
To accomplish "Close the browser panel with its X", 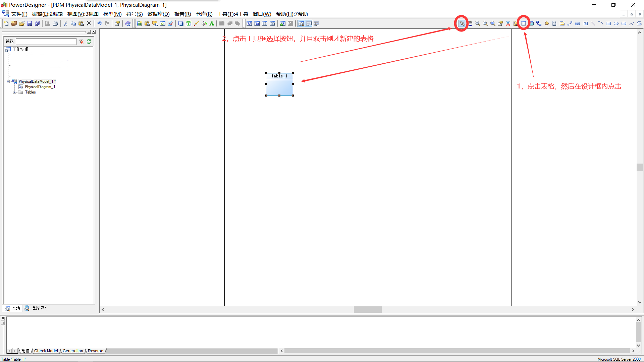I will [94, 32].
